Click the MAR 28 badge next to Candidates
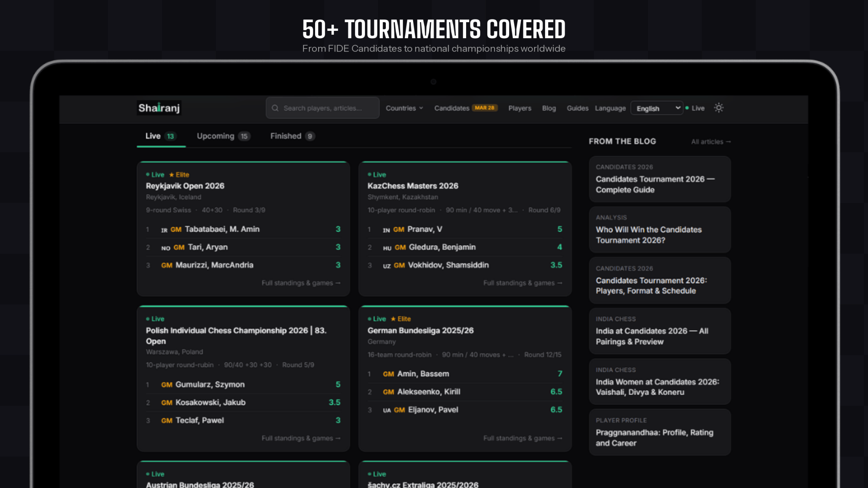868x488 pixels. tap(484, 108)
